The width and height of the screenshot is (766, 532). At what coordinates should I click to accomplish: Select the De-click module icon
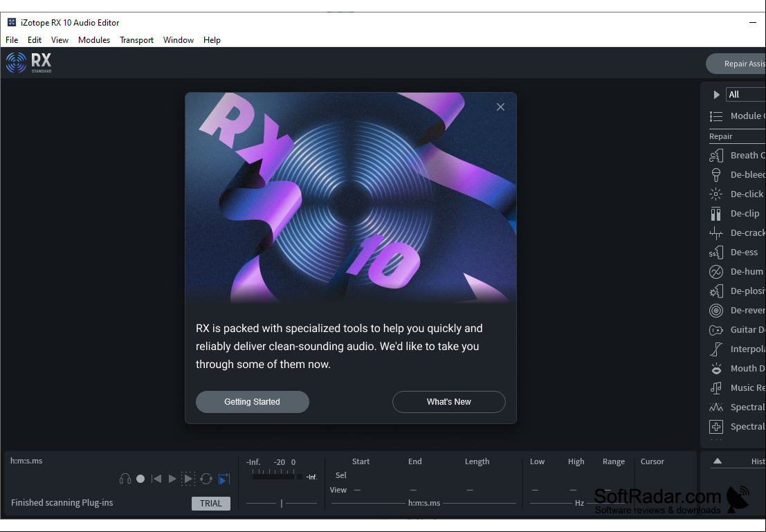[x=716, y=194]
